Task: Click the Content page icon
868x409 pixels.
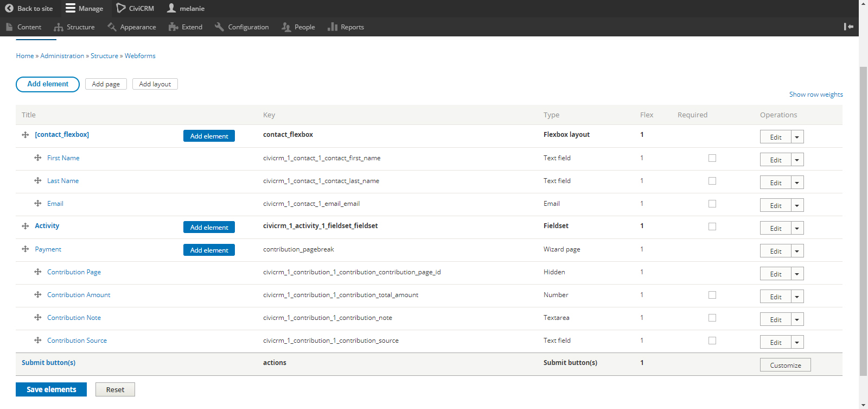Action: point(9,27)
